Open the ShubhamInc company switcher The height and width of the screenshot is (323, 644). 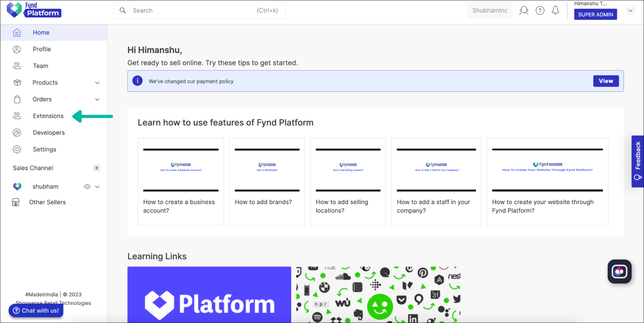pyautogui.click(x=490, y=10)
